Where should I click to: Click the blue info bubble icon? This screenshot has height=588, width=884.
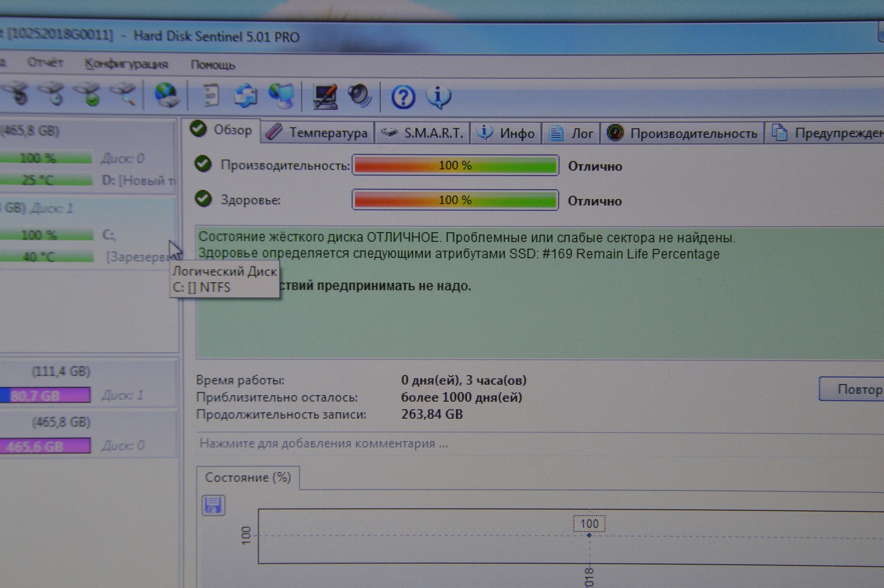coord(439,97)
